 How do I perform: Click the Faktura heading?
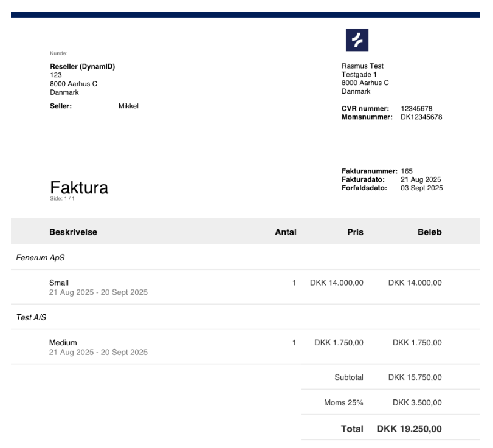79,188
